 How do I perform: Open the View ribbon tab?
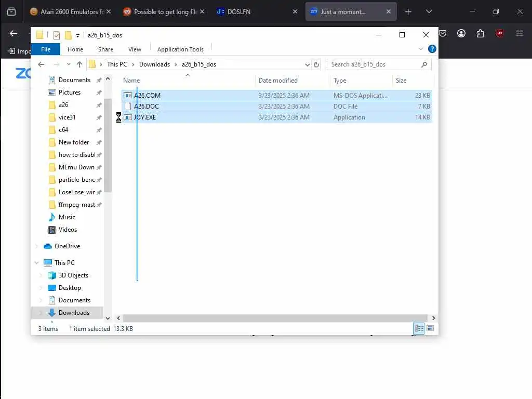135,49
